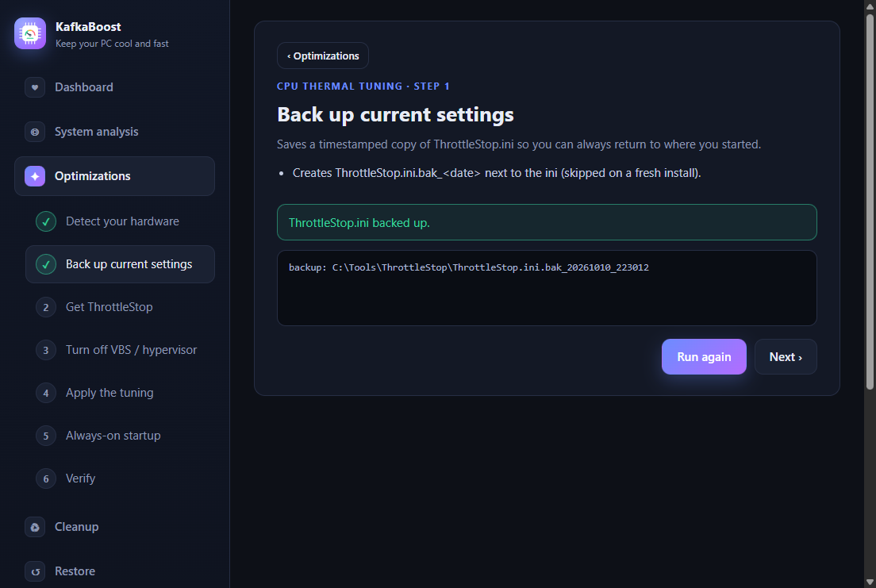Click step number 4 badge

(x=46, y=393)
